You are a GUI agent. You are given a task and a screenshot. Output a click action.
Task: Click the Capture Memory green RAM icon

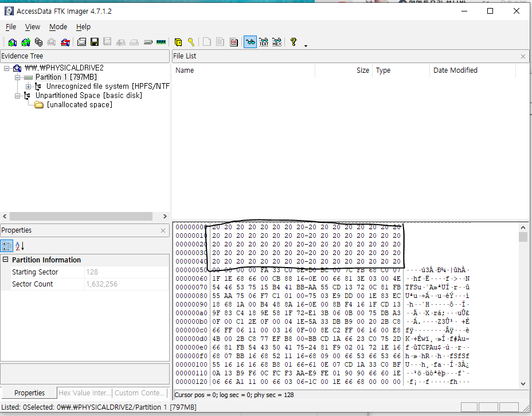tap(161, 42)
